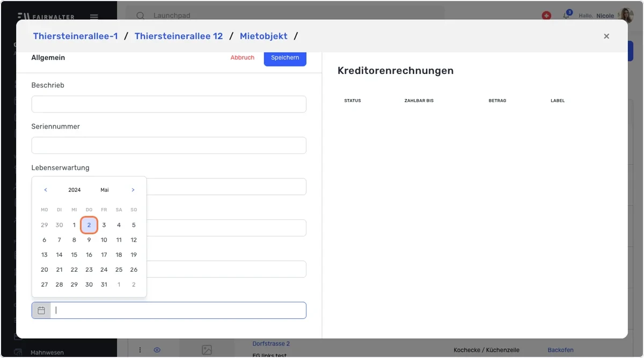This screenshot has height=358, width=644.
Task: Click the image placeholder thumbnail in background
Action: tap(207, 350)
